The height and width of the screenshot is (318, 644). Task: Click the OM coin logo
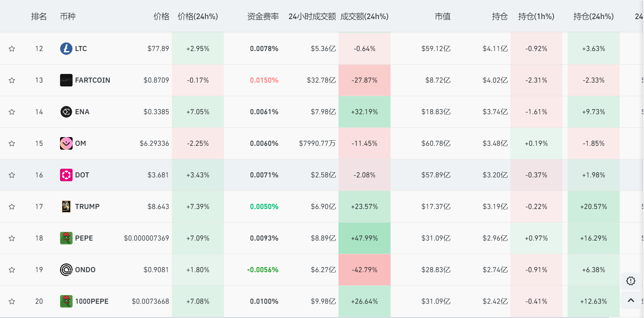coord(66,143)
